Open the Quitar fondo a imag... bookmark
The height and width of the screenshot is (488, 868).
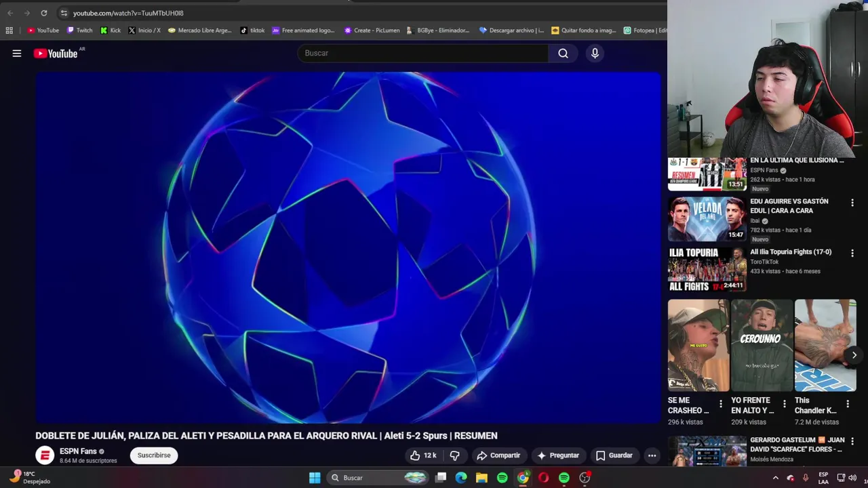coord(584,30)
